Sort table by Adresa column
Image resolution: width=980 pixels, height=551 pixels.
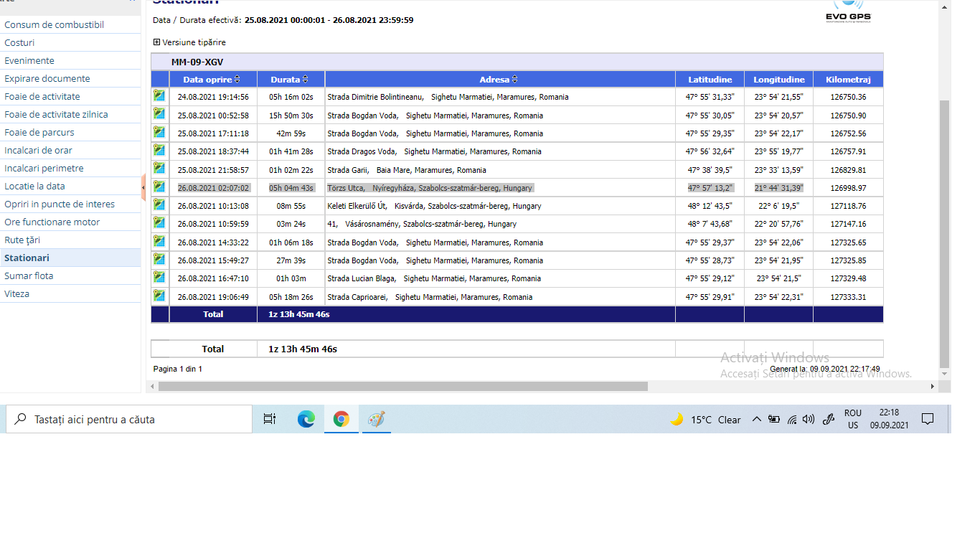point(499,80)
